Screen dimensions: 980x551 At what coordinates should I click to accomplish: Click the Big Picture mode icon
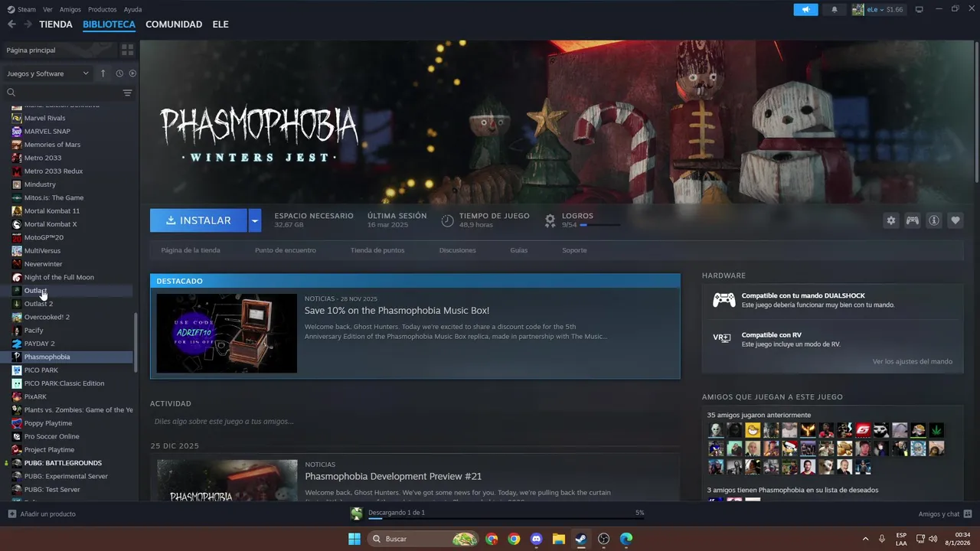point(919,9)
